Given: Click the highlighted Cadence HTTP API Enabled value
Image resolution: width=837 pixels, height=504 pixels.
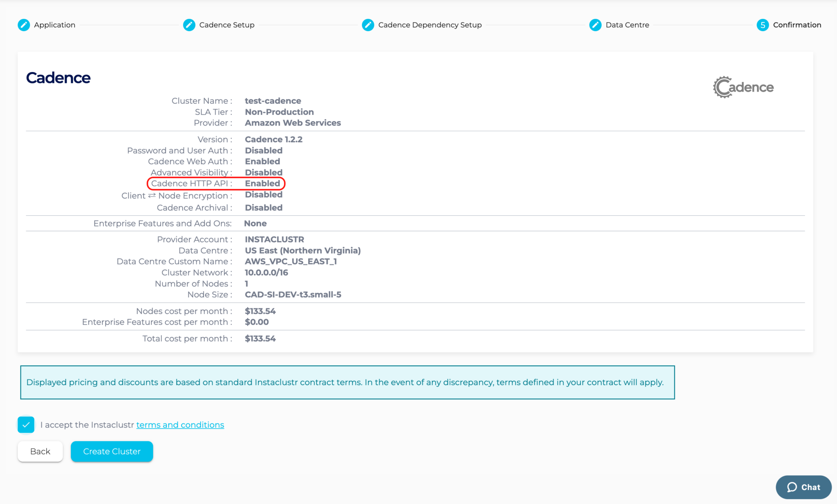Looking at the screenshot, I should click(264, 184).
